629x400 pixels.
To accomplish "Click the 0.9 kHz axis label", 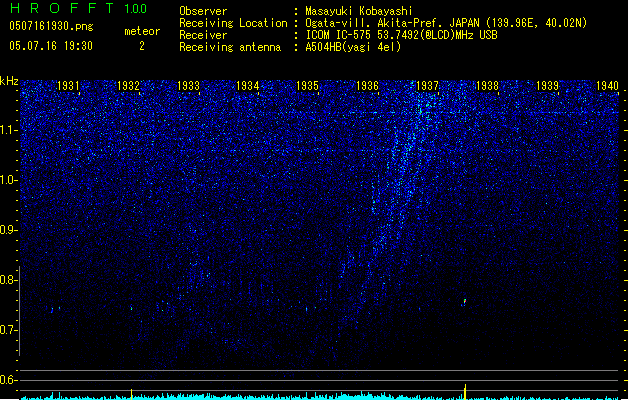I will point(8,230).
